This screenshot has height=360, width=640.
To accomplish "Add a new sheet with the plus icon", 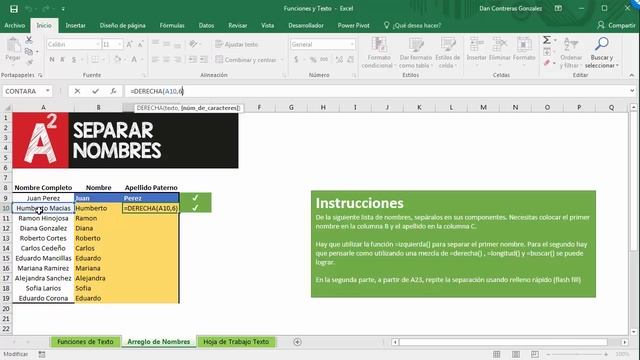I will (297, 342).
